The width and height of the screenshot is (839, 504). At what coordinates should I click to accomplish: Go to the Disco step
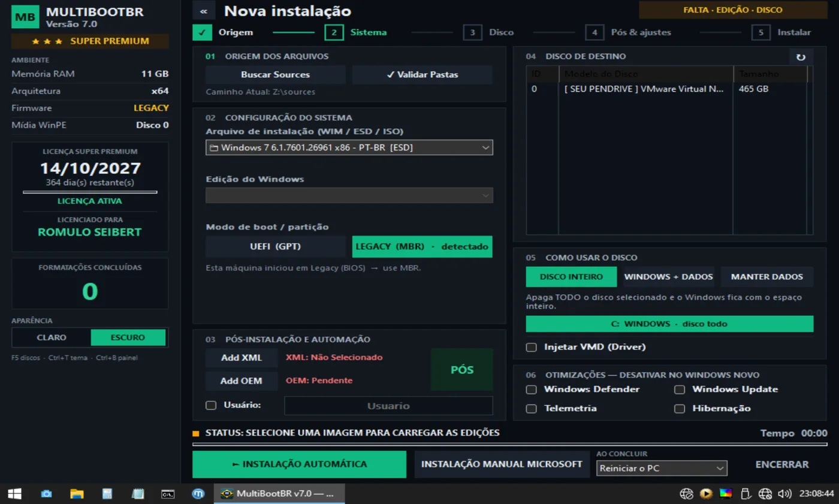point(488,32)
